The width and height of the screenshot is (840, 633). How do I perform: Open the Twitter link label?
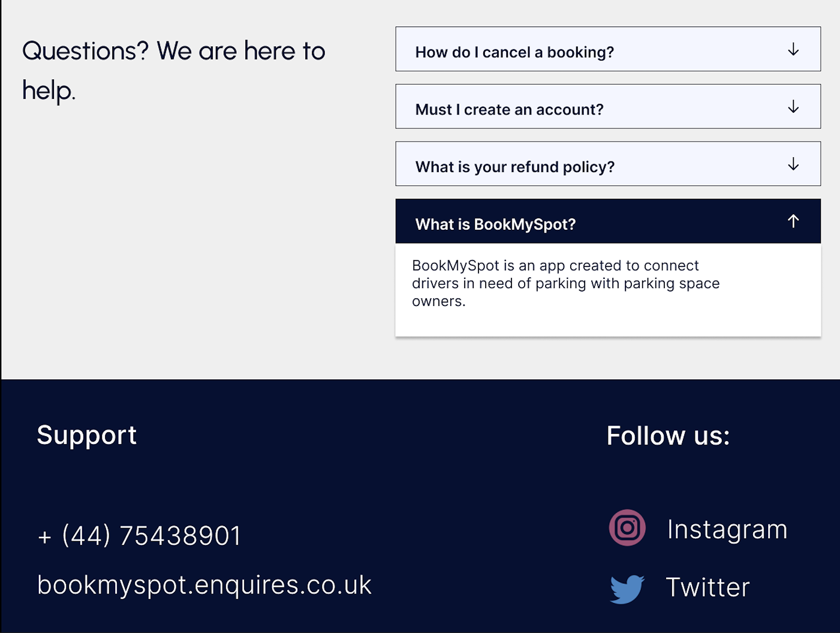[707, 587]
